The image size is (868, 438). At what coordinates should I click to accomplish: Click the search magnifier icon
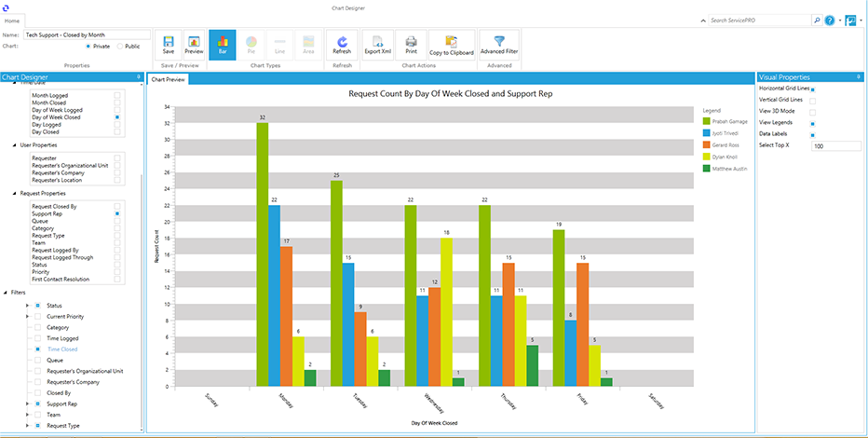click(817, 20)
